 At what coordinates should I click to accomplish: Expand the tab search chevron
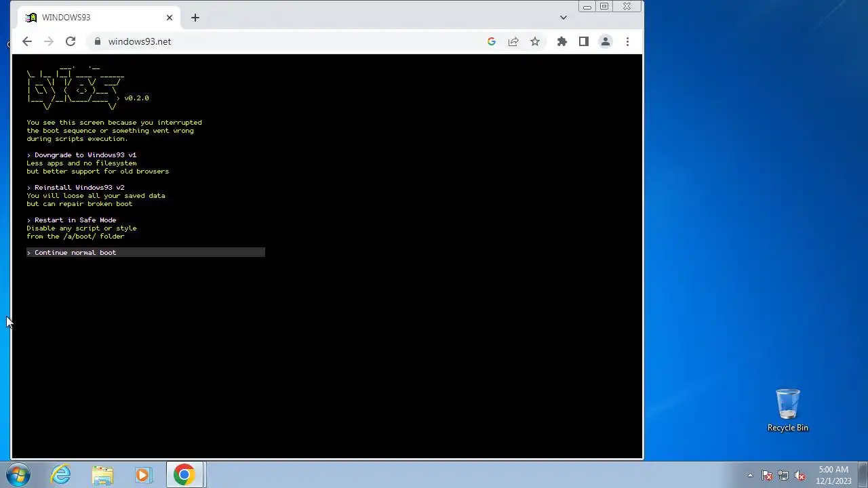(564, 18)
